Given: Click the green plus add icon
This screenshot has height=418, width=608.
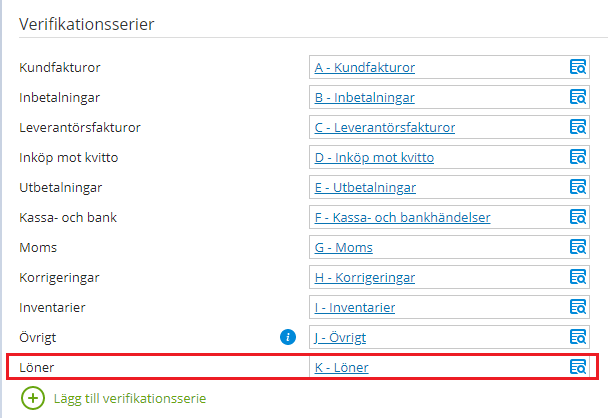Looking at the screenshot, I should pos(33,398).
